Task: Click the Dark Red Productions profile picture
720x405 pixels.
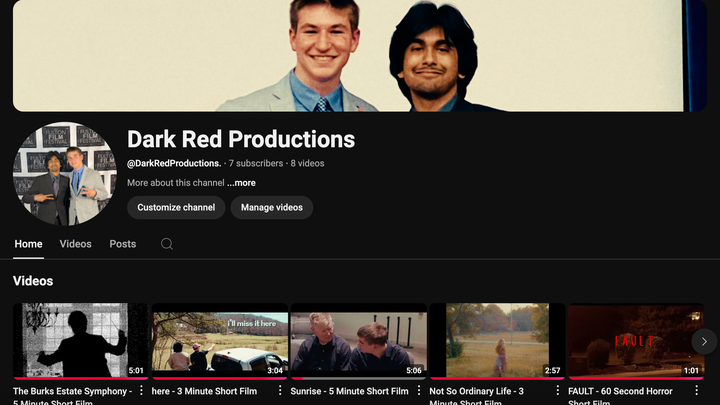Action: [x=65, y=174]
